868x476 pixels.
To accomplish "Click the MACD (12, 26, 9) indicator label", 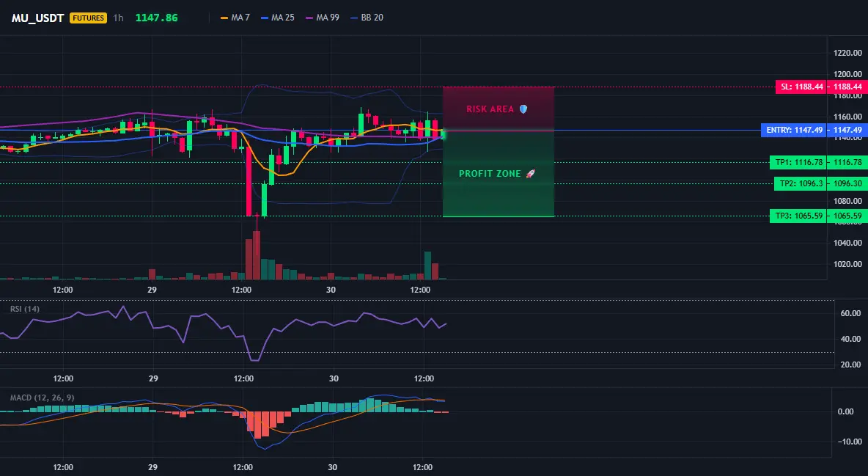I will coord(42,398).
